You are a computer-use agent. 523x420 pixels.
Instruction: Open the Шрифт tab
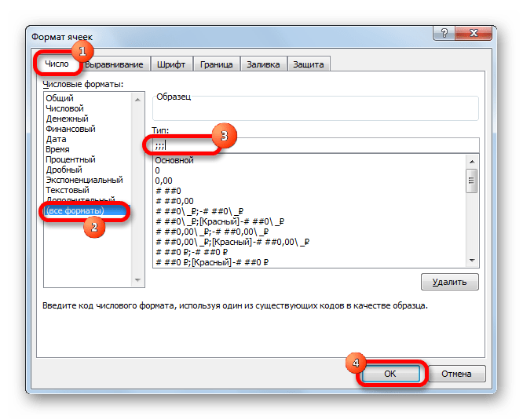171,64
